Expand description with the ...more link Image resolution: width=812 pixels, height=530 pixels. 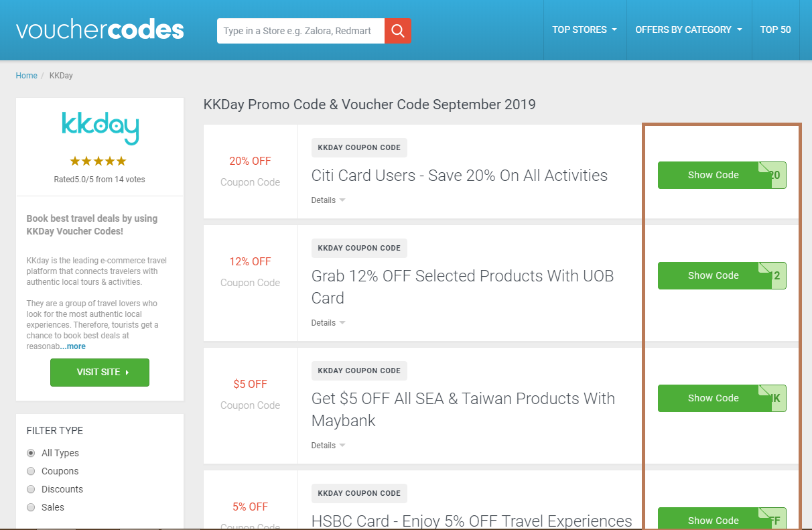(x=73, y=346)
